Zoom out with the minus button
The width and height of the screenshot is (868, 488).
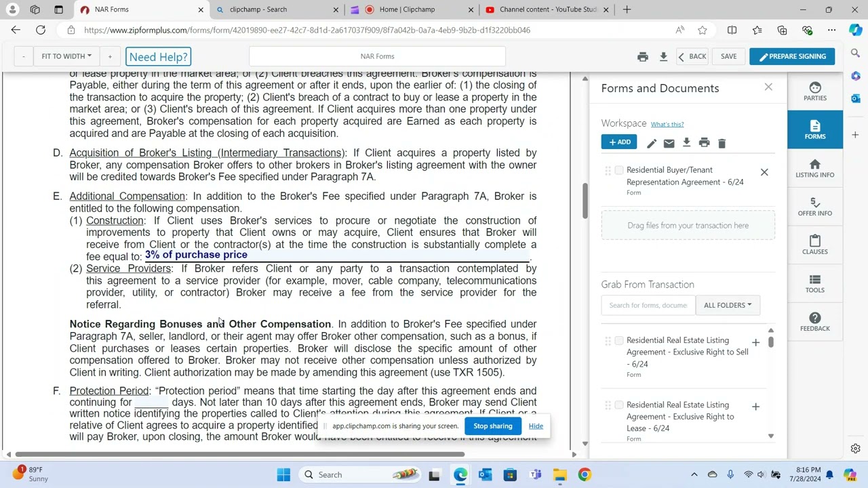click(x=23, y=56)
